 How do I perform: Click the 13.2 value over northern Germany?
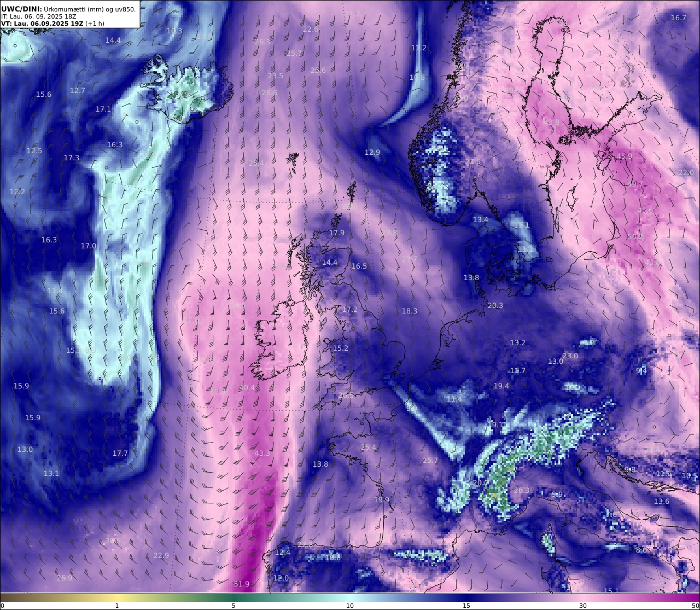tap(517, 342)
